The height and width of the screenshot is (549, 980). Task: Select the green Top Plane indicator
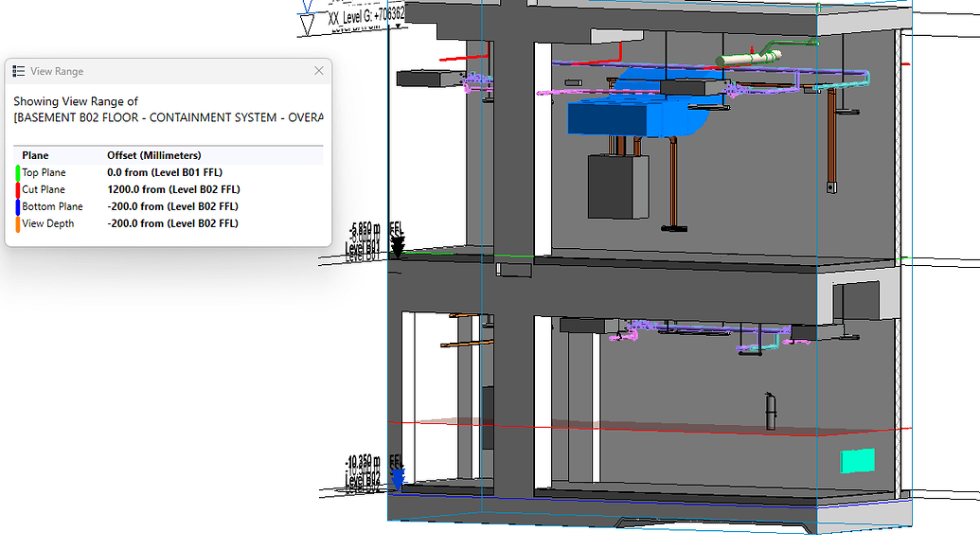tap(17, 171)
